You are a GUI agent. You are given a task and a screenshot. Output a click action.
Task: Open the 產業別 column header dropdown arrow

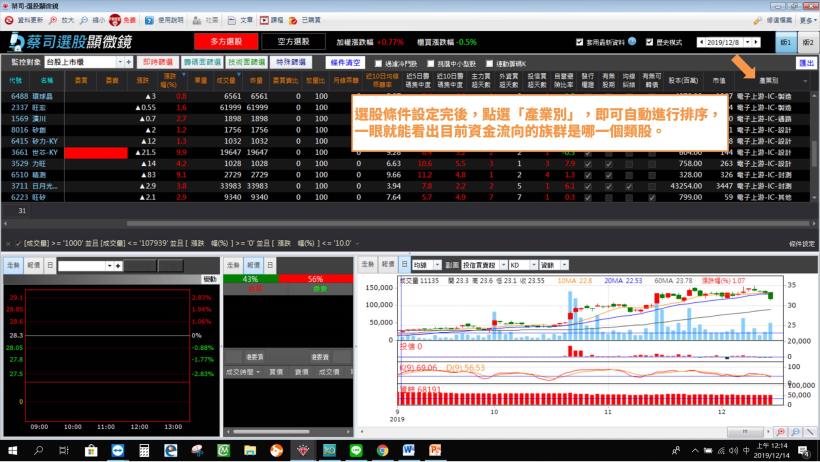click(x=805, y=81)
